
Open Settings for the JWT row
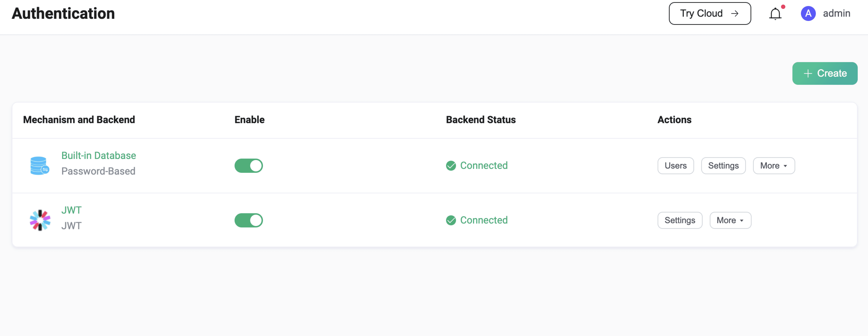click(x=680, y=220)
